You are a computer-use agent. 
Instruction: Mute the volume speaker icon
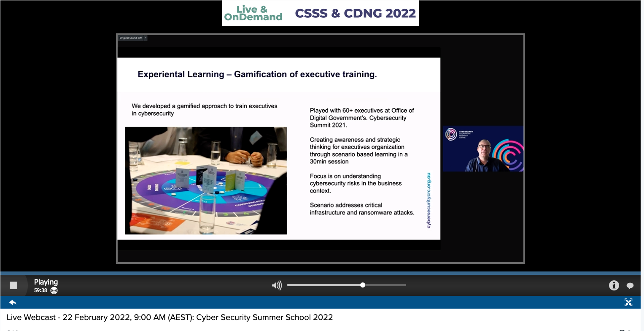tap(276, 286)
